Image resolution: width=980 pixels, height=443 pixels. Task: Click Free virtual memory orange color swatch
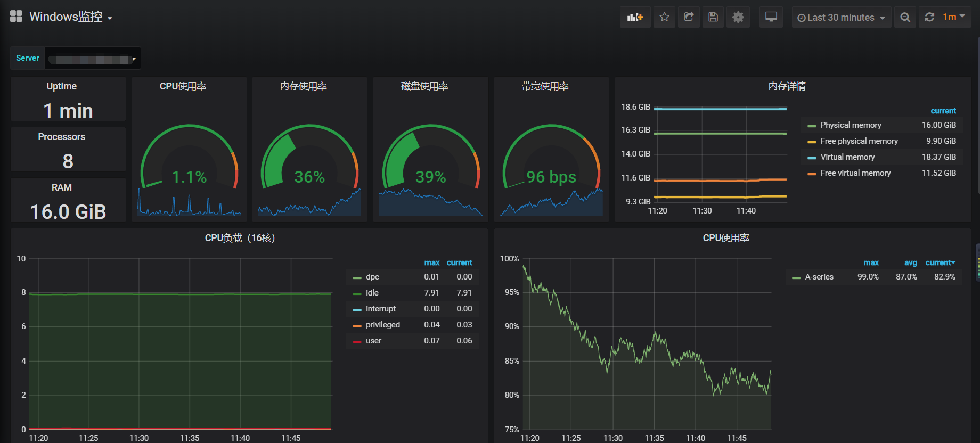tap(812, 174)
